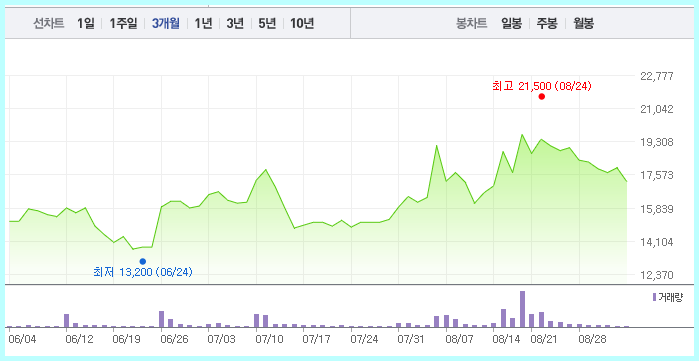Click the 06/19 date axis label

pos(127,340)
